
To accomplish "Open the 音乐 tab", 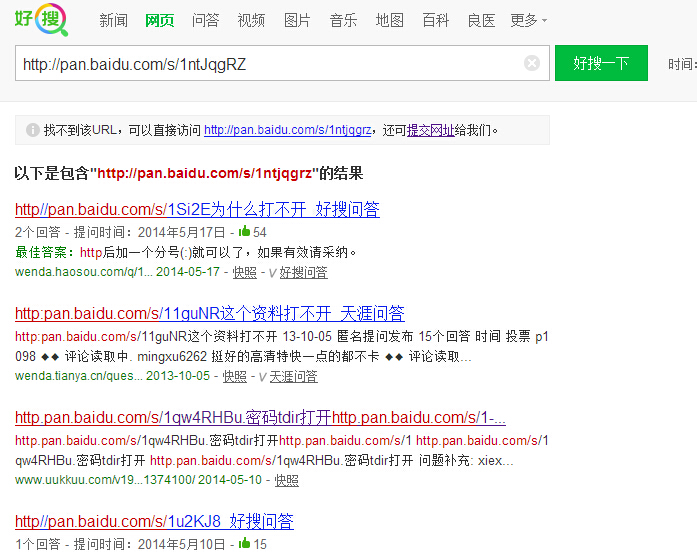I will [343, 20].
